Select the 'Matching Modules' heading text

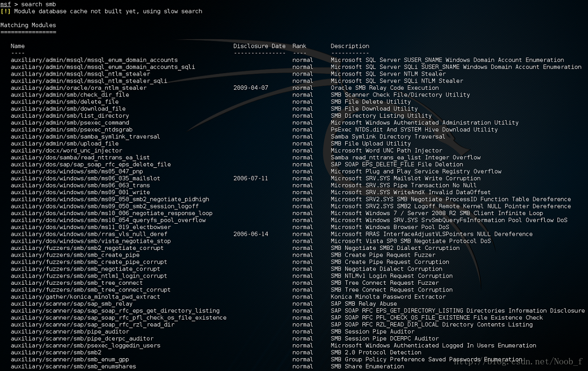[28, 25]
